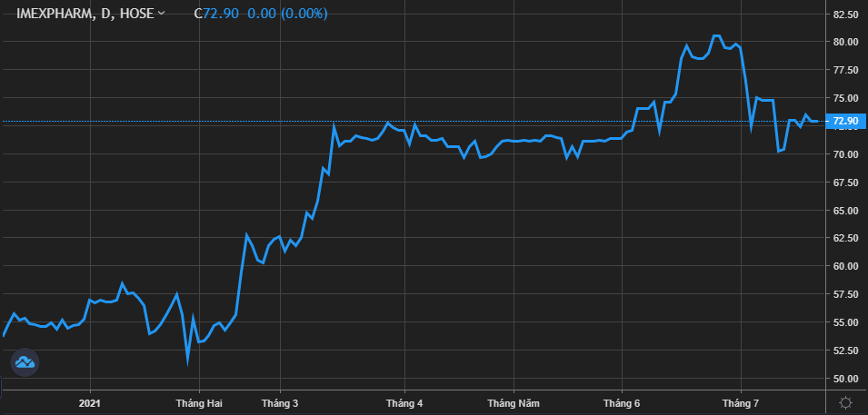The width and height of the screenshot is (868, 415).
Task: Click the 80.00 price scale label
Action: click(x=846, y=42)
